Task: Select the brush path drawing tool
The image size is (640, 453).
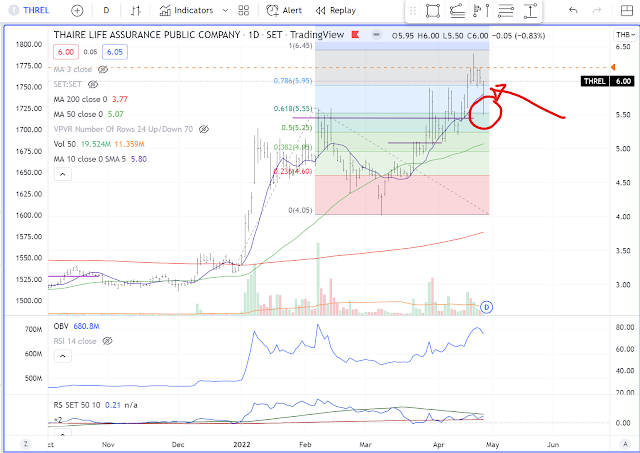Action: [457, 11]
